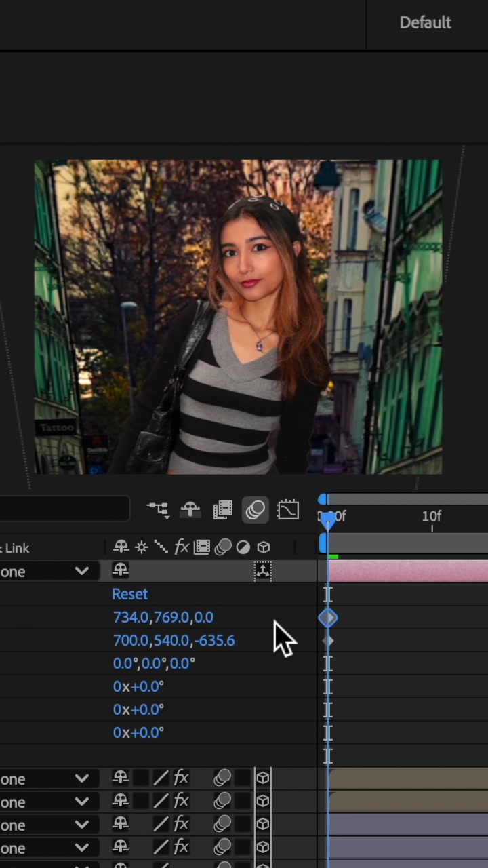
Task: Toggle the composition motion blur button
Action: click(x=255, y=510)
